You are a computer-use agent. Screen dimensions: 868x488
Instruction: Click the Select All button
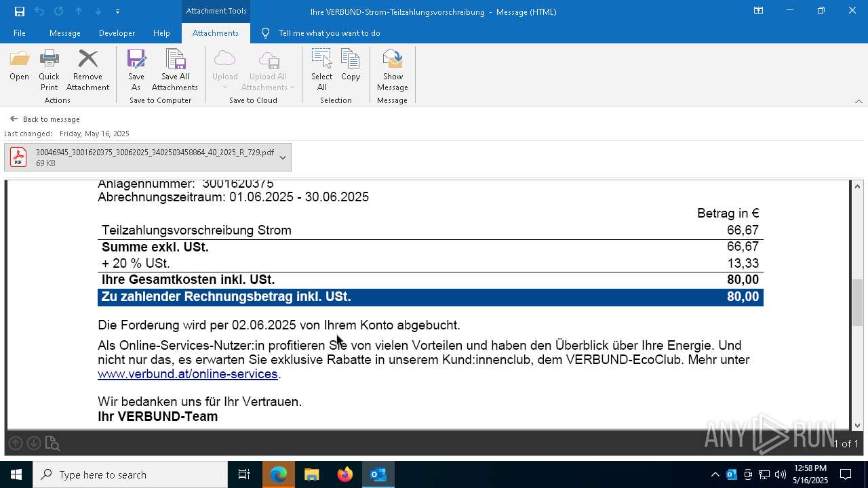click(322, 70)
